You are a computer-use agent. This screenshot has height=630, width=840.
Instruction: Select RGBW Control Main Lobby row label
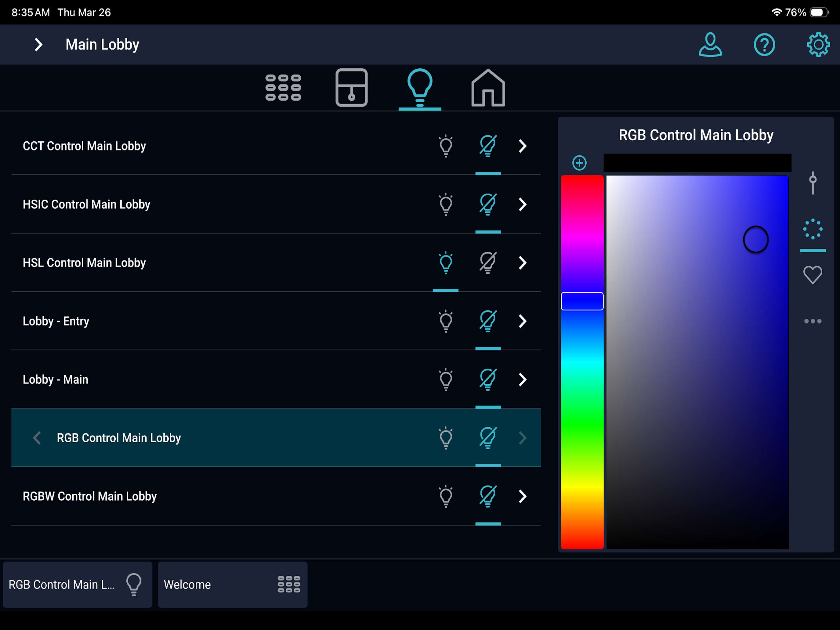point(90,496)
